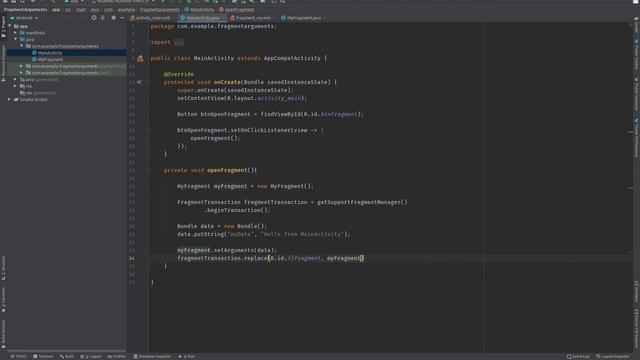This screenshot has width=640, height=360.
Task: Open the Project tool window side tab
Action: [x=3, y=27]
